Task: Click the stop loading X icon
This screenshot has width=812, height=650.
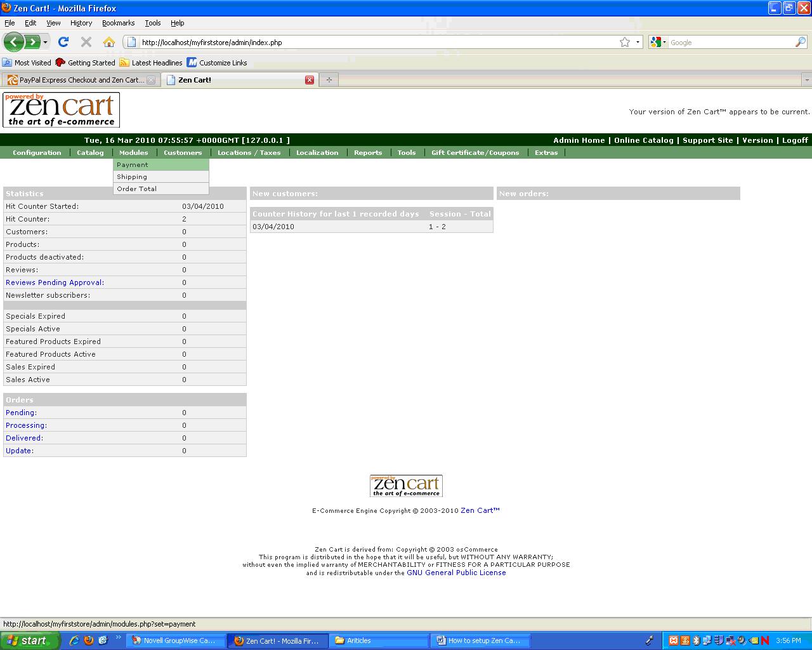Action: click(x=86, y=42)
